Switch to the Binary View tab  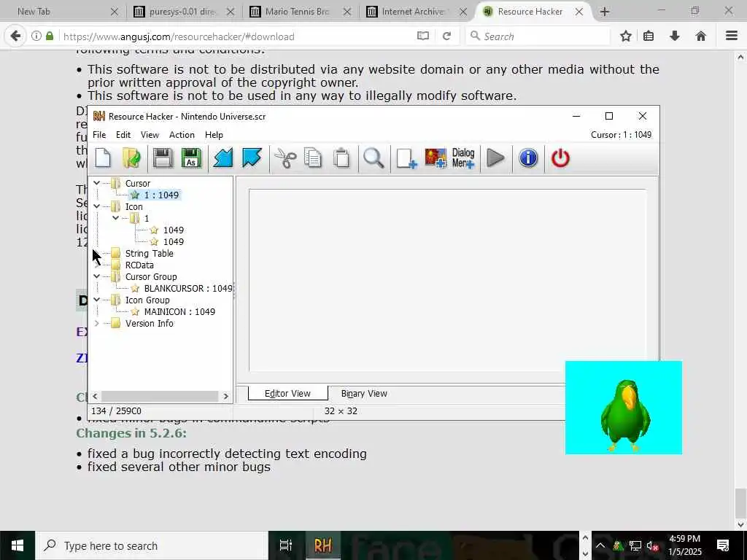click(364, 393)
